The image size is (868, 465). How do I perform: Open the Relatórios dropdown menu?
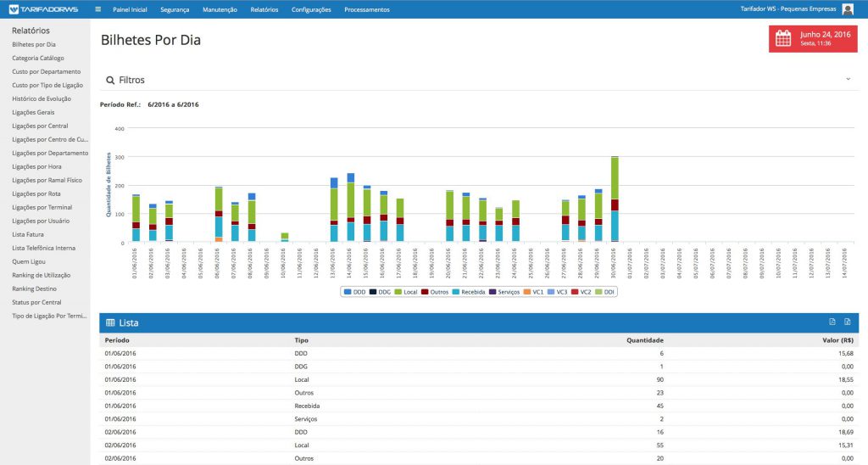pyautogui.click(x=264, y=9)
